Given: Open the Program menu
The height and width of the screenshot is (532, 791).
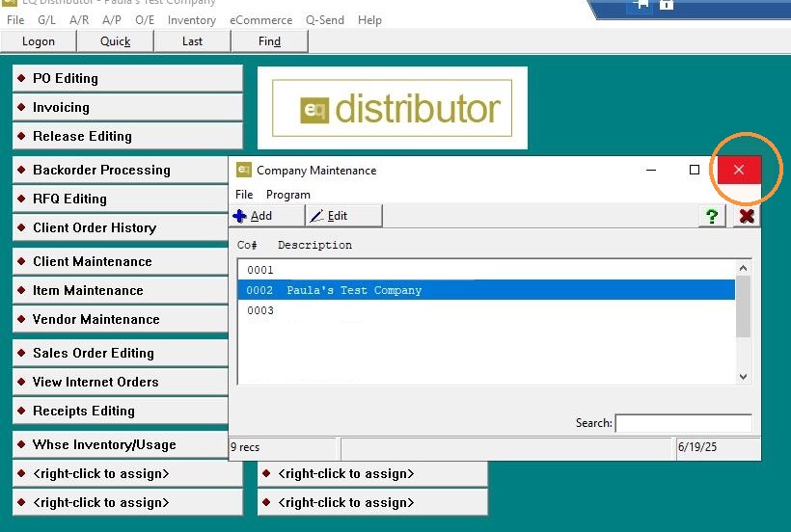Looking at the screenshot, I should (288, 195).
